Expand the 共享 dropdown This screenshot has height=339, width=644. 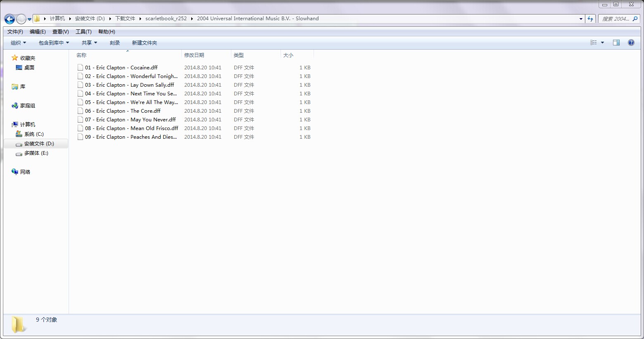(89, 43)
